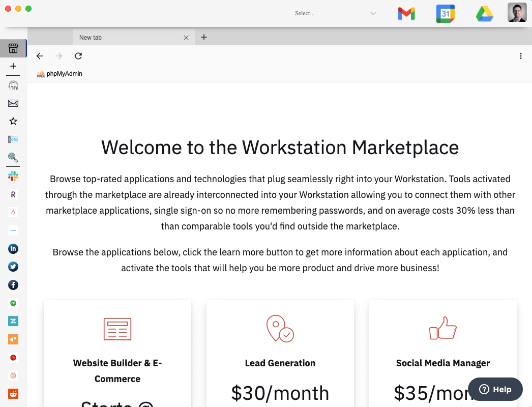
Task: Open the three-dot browser menu
Action: coord(521,56)
